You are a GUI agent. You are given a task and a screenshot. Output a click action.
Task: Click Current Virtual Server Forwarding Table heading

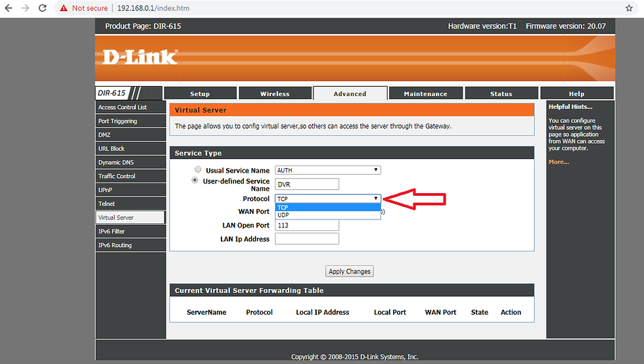tap(249, 290)
